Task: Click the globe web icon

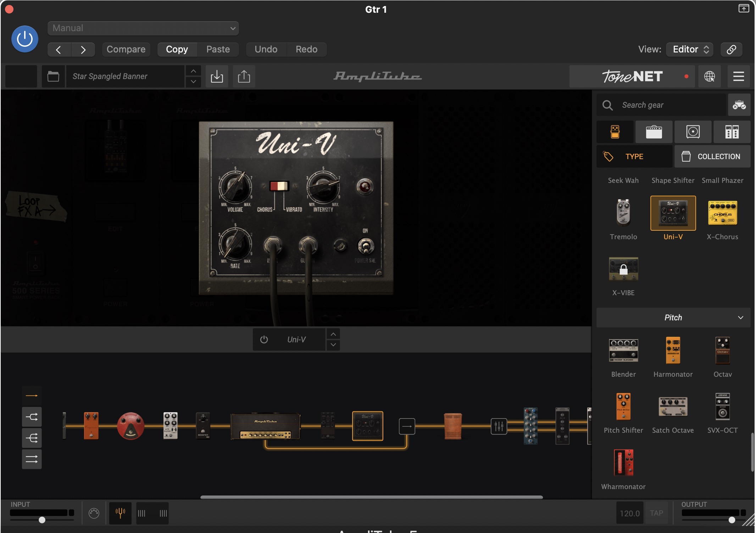Action: pos(710,76)
